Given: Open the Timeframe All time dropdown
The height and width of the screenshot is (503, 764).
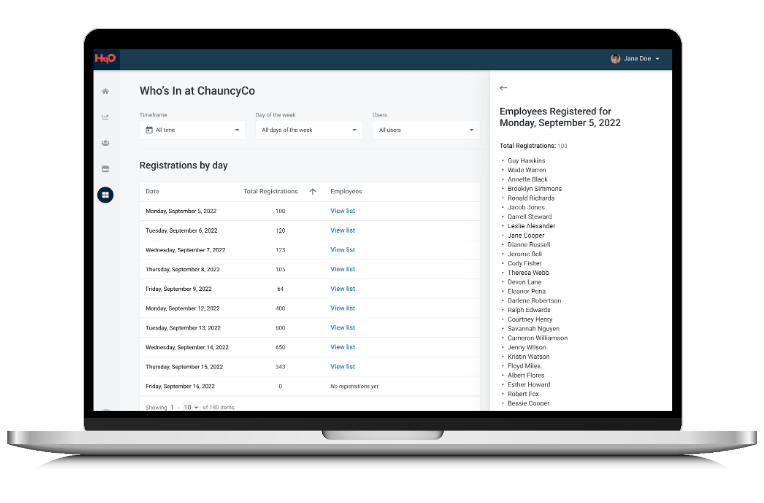Looking at the screenshot, I should (192, 130).
